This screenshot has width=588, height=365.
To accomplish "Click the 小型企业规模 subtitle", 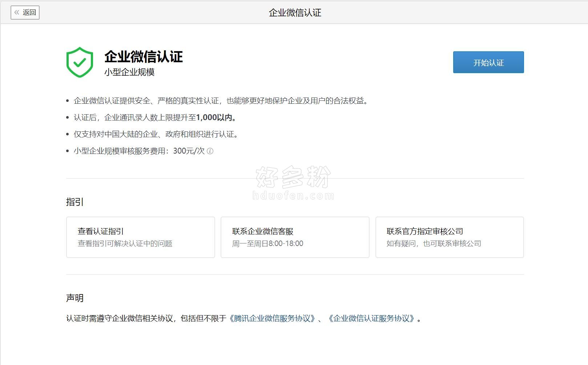I will [x=129, y=72].
